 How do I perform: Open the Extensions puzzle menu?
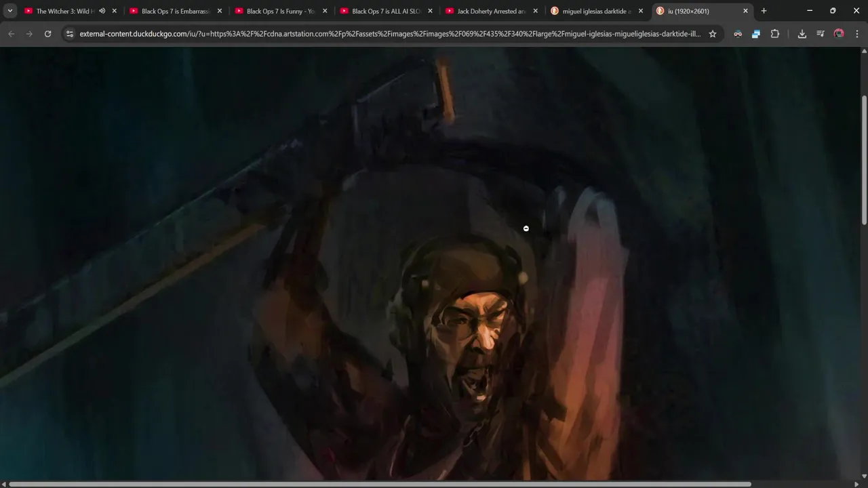775,34
